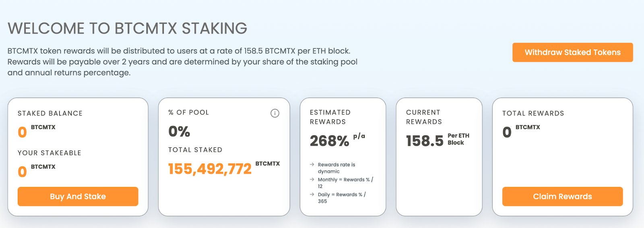
Task: Click the Your Stakeable label
Action: (50, 153)
